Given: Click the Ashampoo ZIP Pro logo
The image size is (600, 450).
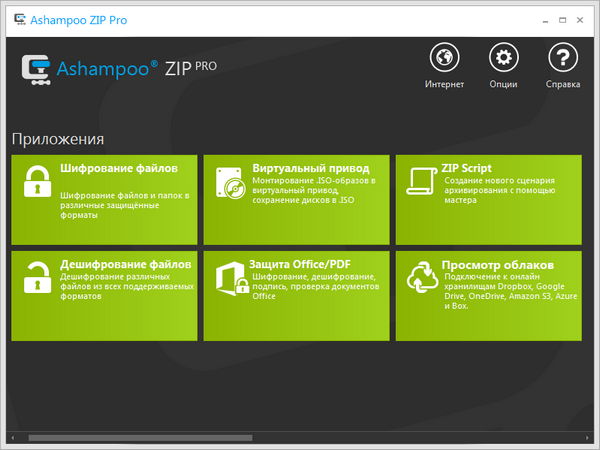Looking at the screenshot, I should tap(118, 68).
